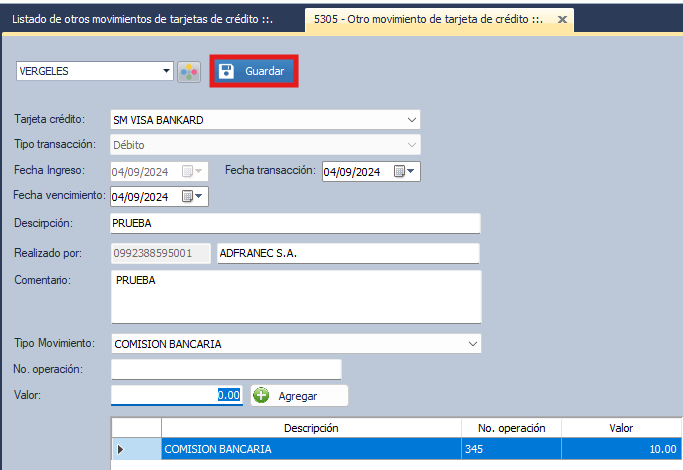The image size is (683, 470).
Task: Click the Comentario text area
Action: coord(295,297)
